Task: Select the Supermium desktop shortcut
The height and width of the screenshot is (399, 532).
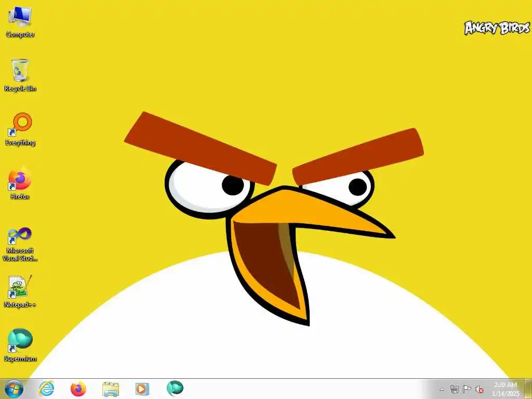Action: (x=20, y=345)
